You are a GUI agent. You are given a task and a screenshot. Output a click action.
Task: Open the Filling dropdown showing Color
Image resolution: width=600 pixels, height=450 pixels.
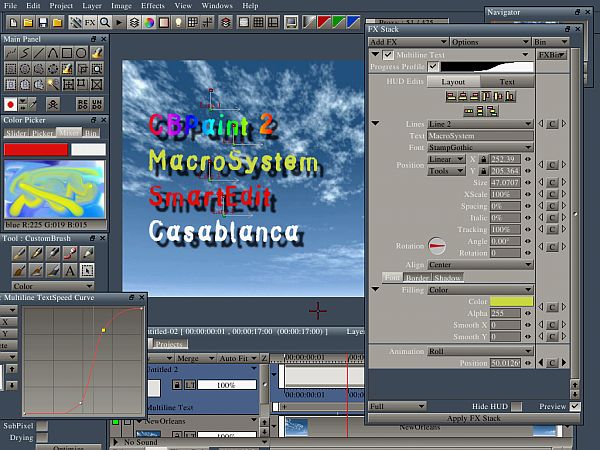(480, 290)
